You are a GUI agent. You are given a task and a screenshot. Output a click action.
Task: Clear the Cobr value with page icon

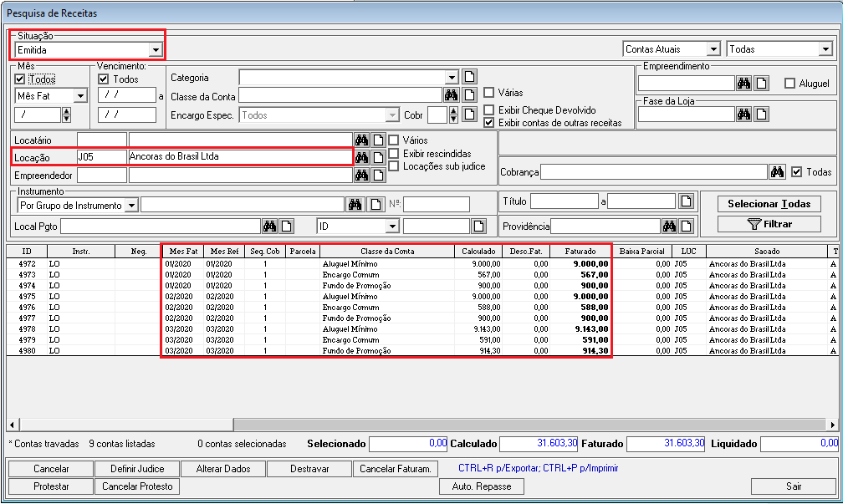pos(469,115)
